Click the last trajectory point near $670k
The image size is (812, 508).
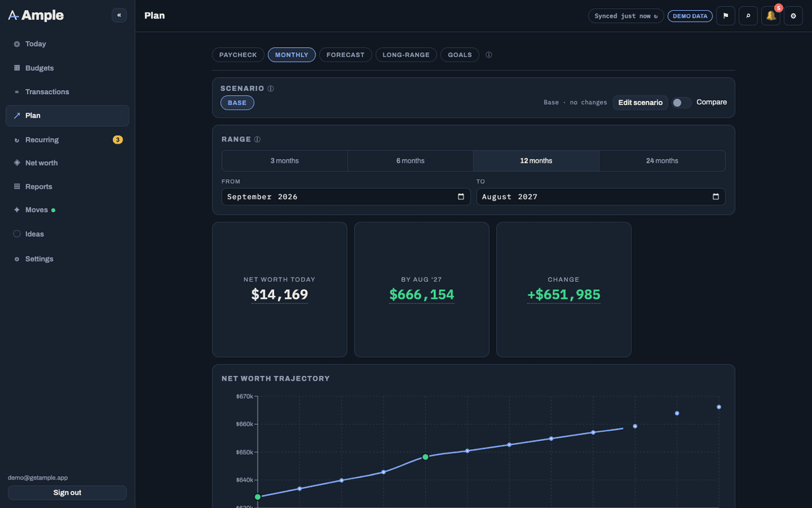(x=719, y=407)
